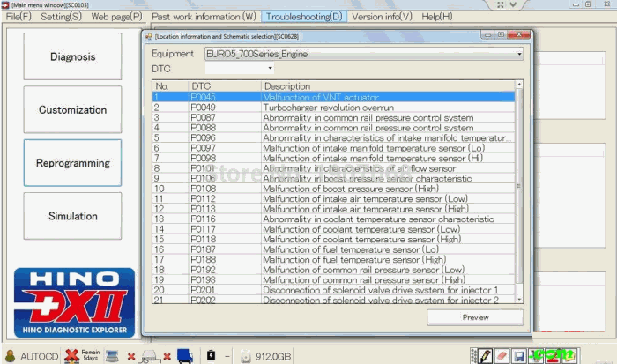Open the Diagnosis section button
Image resolution: width=617 pixels, height=364 pixels.
coord(73,56)
